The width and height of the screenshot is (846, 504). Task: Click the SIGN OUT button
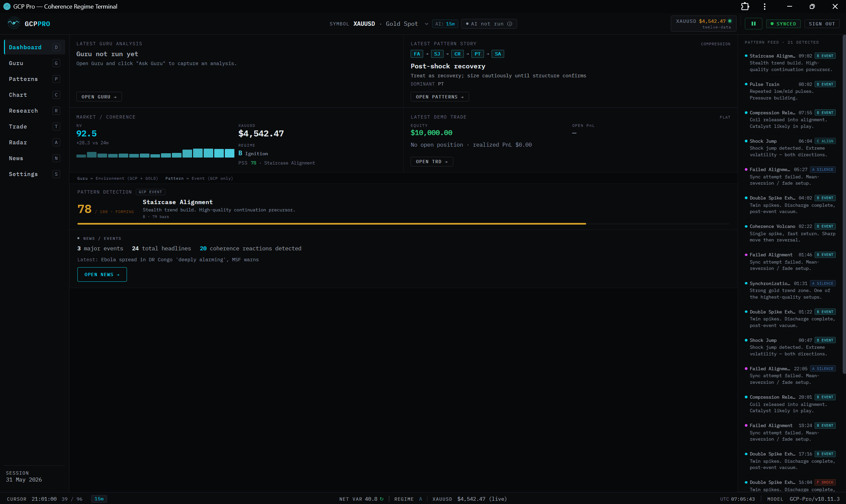tap(822, 24)
